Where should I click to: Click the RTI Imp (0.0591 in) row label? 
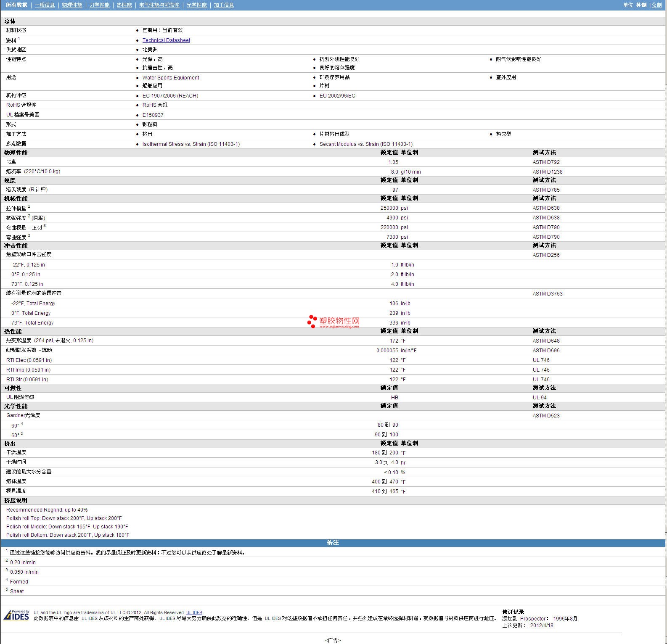coord(28,370)
